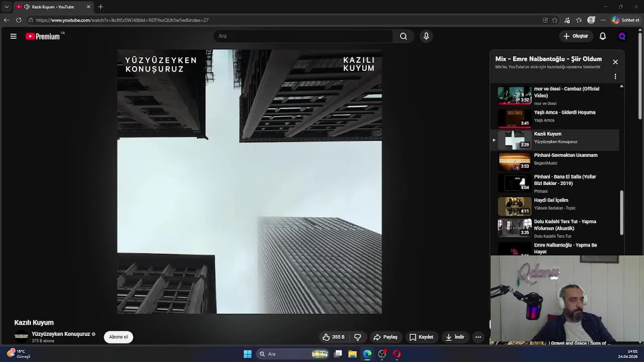
Task: Open the OBS icon on taskbar
Action: pos(382,354)
